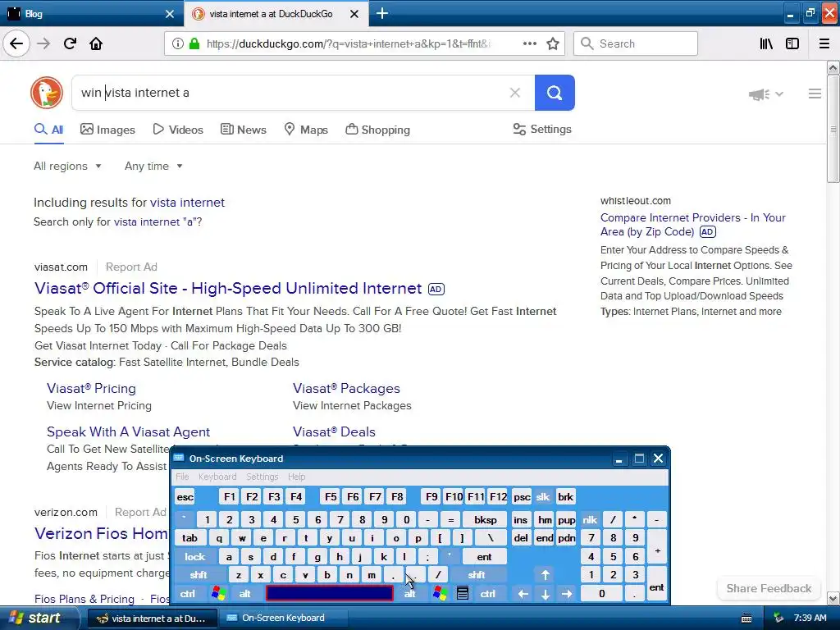The width and height of the screenshot is (840, 630).
Task: Open the Keyboard menu in On-Screen Keyboard
Action: (217, 477)
